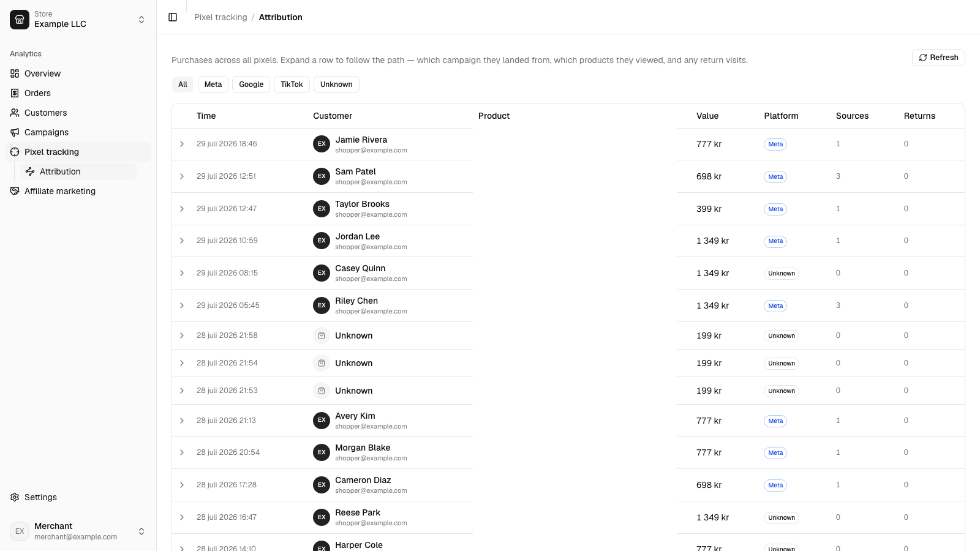Click Jamie Rivera's EX avatar
The width and height of the screenshot is (980, 551).
(322, 144)
